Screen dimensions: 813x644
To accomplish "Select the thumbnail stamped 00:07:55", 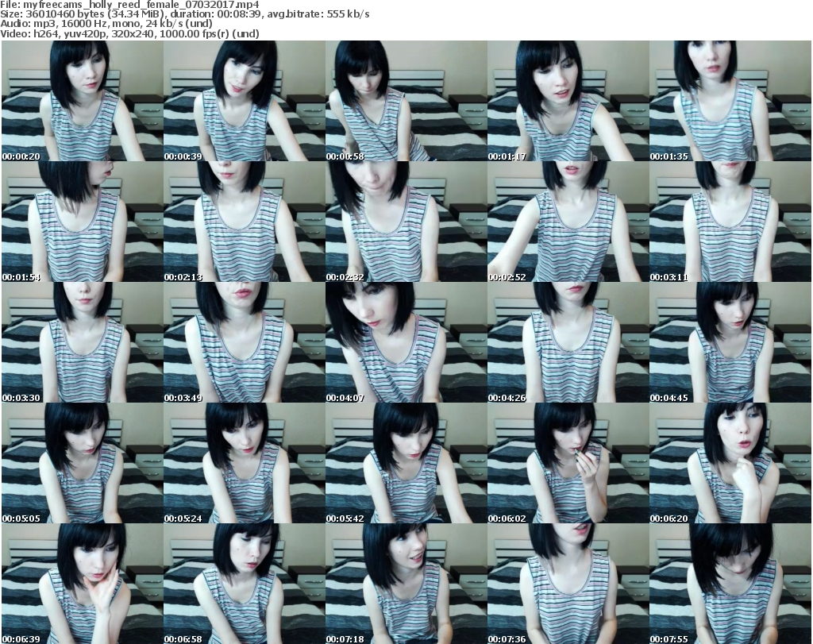I will pyautogui.click(x=730, y=584).
